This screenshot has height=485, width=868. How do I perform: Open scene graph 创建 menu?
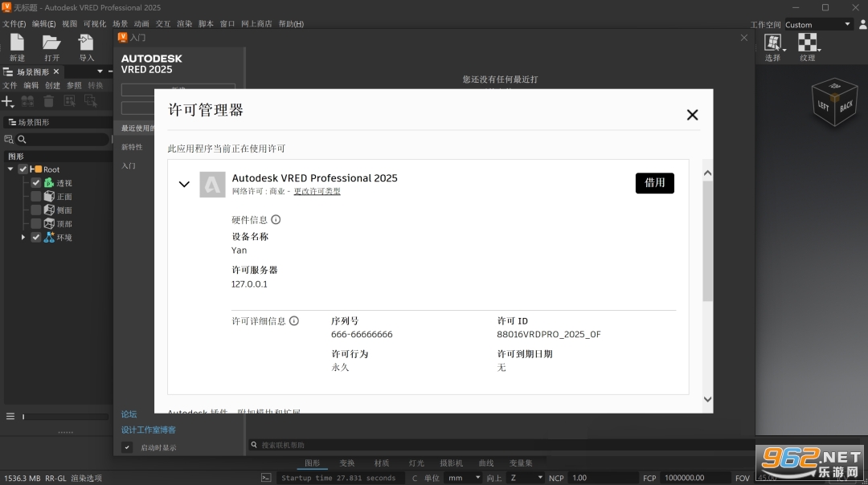[x=52, y=85]
